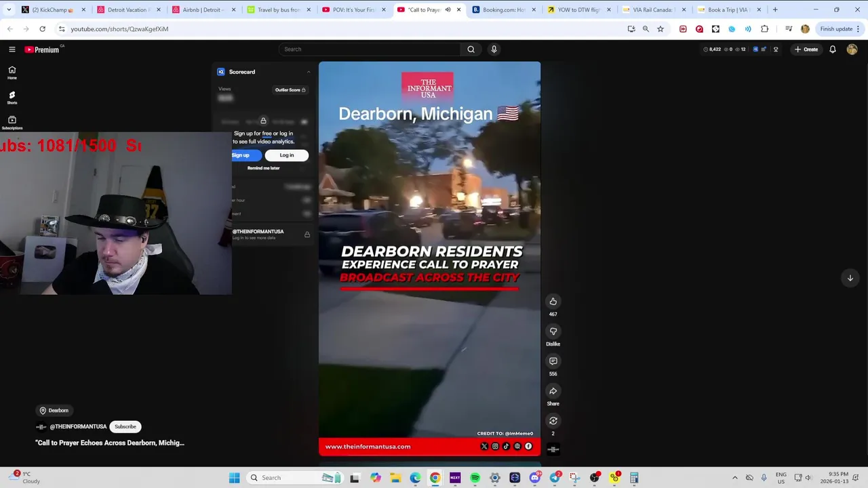Click the short's title "Call to Prayer Echoes"
868x488 pixels.
[x=110, y=443]
